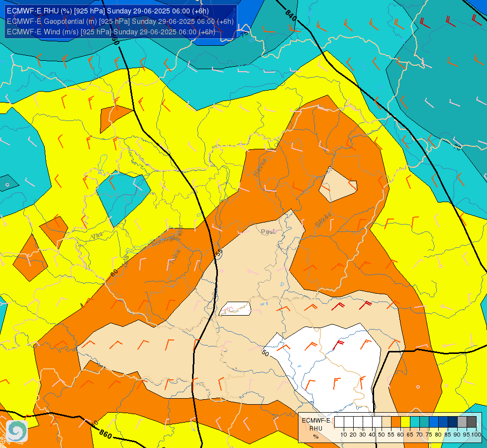
Task: Click the yellow 60–65% legend swatch
Action: 405,422
